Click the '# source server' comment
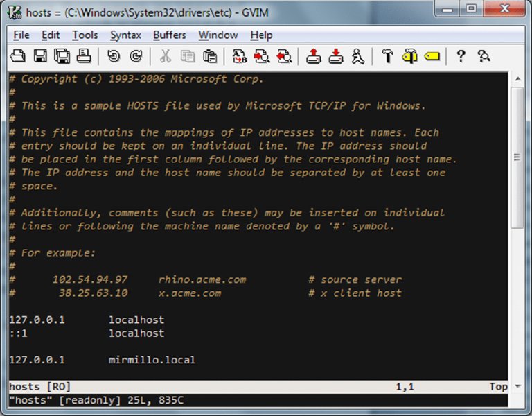532x416 pixels. point(355,280)
